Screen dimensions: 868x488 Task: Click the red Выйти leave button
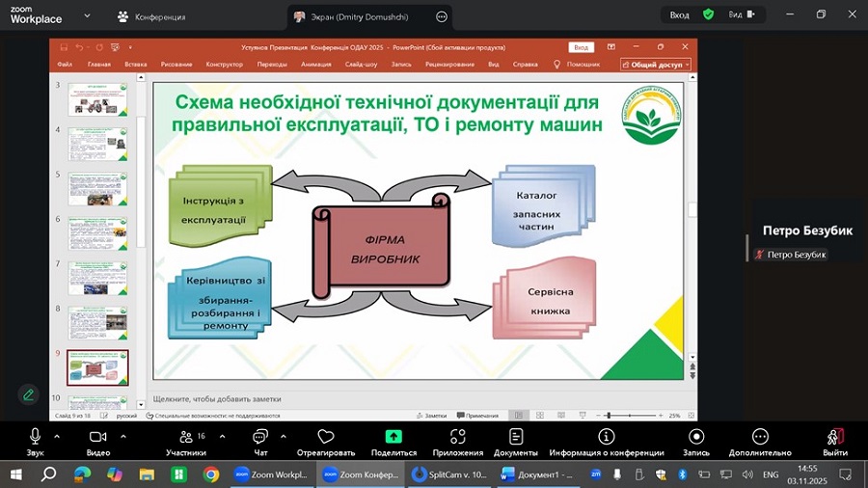click(835, 437)
